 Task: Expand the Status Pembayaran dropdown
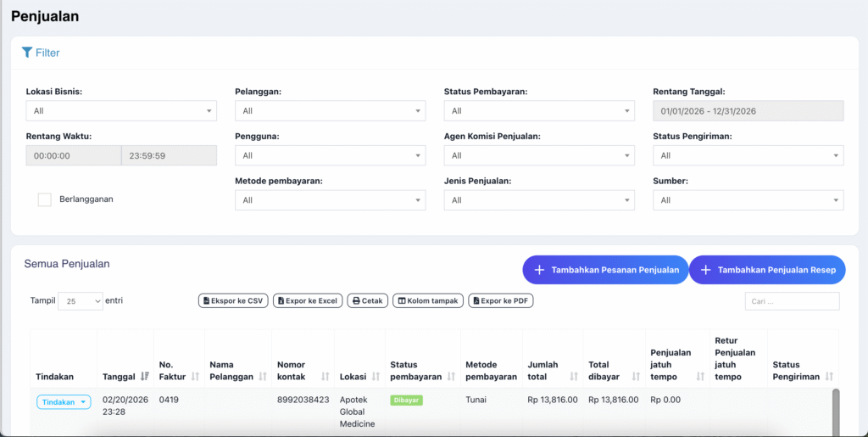point(538,110)
